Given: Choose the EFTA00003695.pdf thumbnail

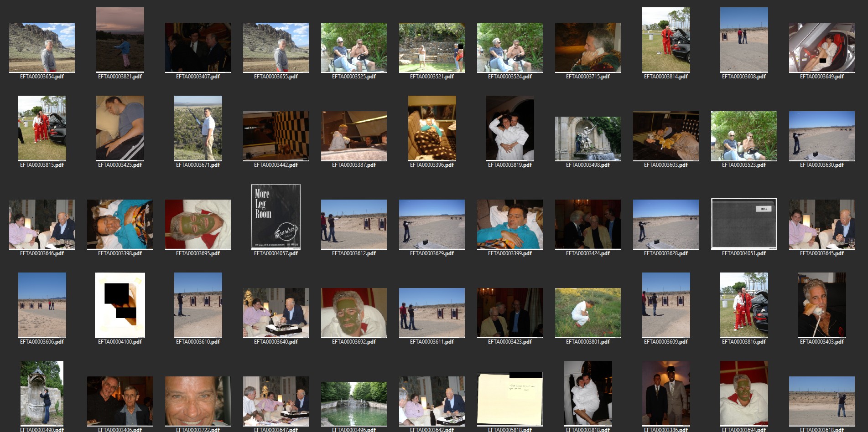Looking at the screenshot, I should (198, 224).
